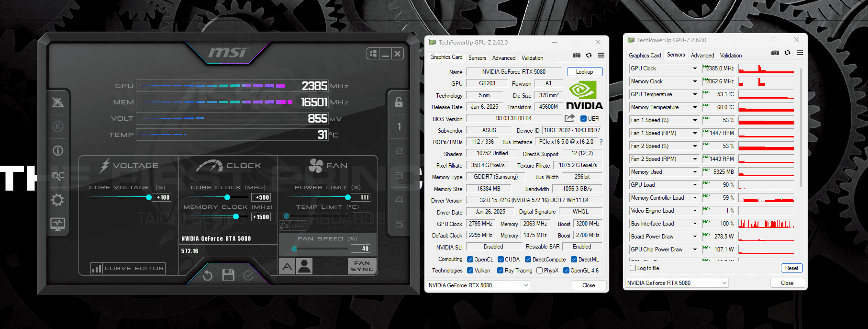Toggle the profile lock icon in Afterburner
Viewport: 868px width, 329px height.
pos(399,102)
